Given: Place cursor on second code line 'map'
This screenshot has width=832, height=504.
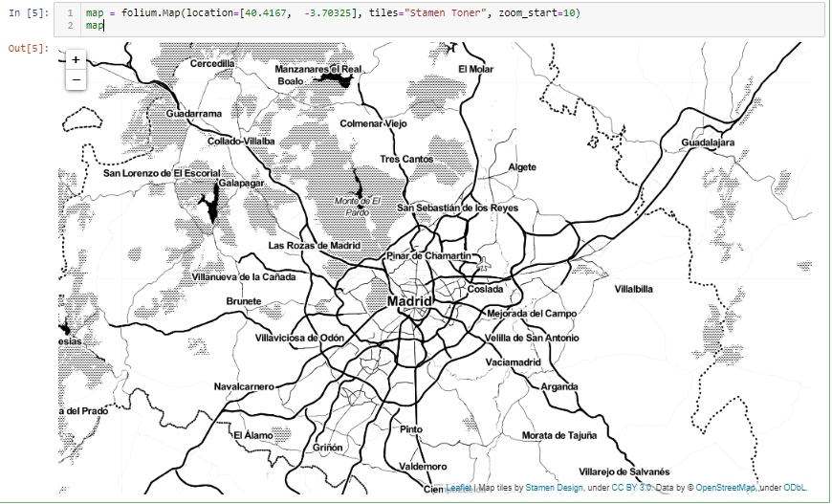Looking at the screenshot, I should click(x=95, y=26).
